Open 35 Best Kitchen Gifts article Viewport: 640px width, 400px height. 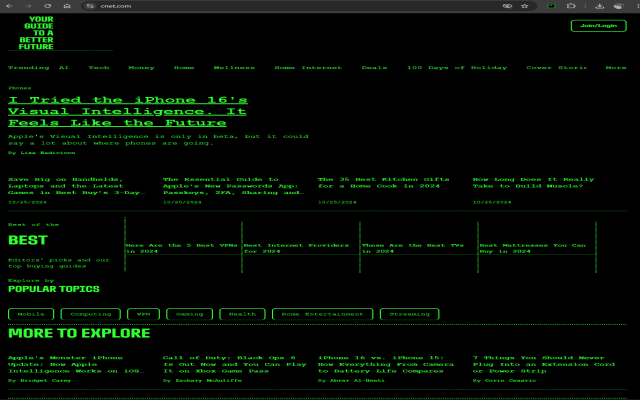pyautogui.click(x=384, y=182)
